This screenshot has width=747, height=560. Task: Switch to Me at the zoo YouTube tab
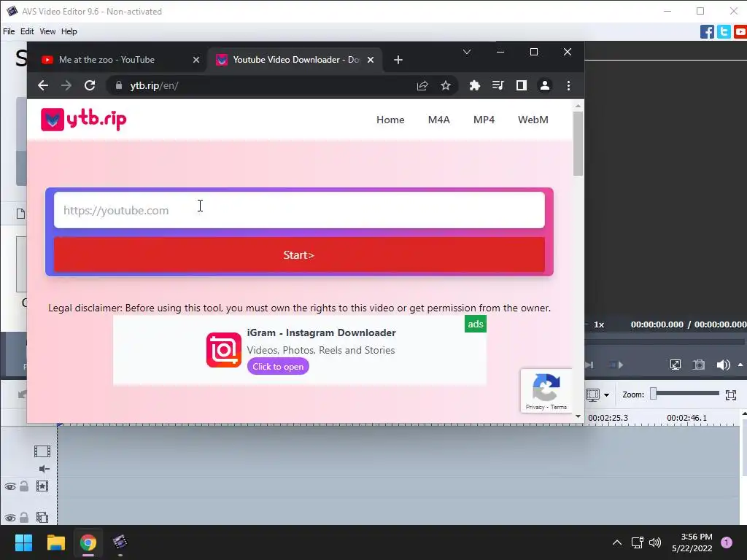[117, 60]
